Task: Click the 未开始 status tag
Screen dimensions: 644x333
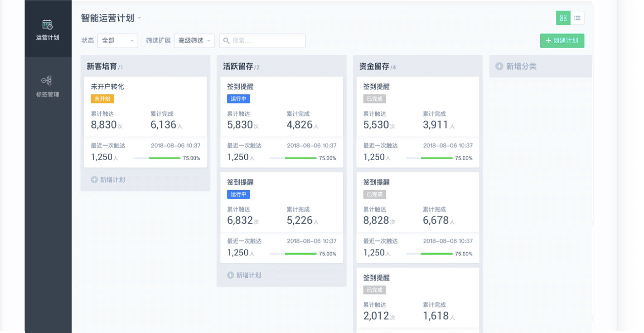Action: pos(102,98)
